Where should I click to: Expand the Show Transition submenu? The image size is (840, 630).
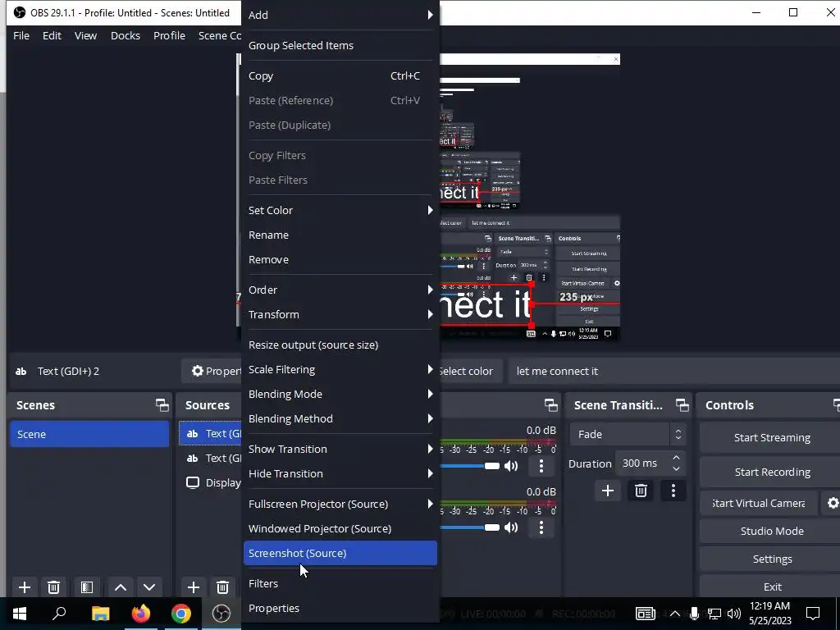click(x=340, y=449)
